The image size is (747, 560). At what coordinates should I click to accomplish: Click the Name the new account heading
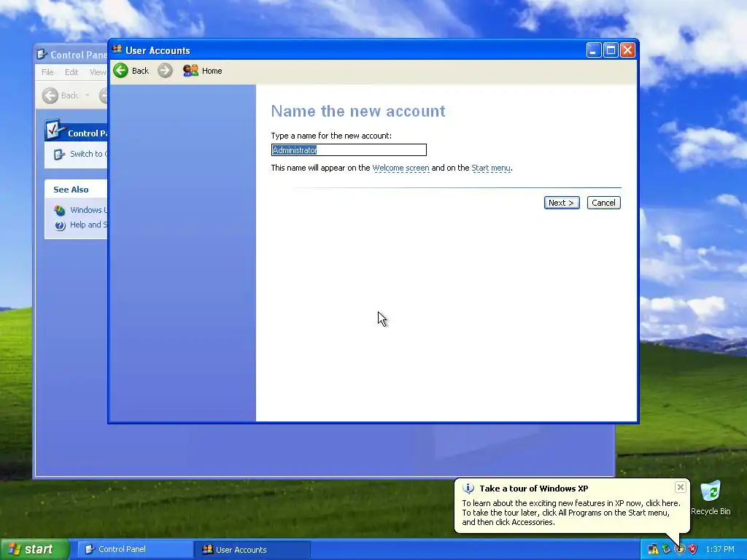357,111
